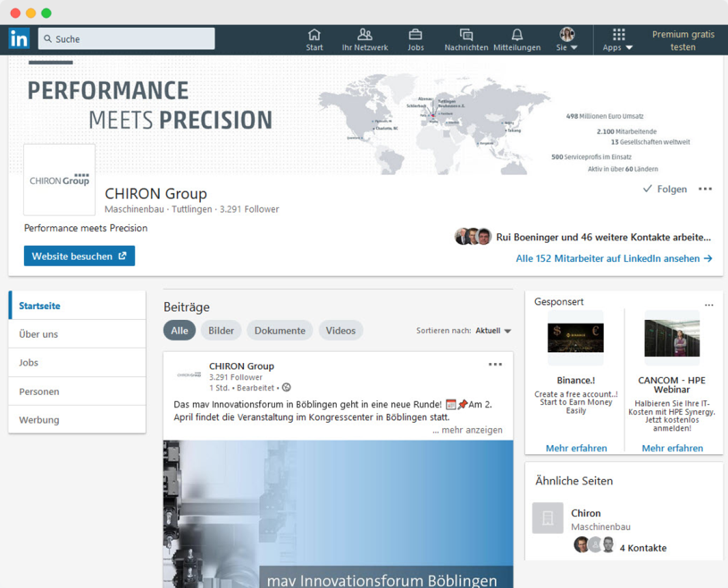Click Mehr erfahren under CANCOM
This screenshot has width=728, height=588.
672,448
